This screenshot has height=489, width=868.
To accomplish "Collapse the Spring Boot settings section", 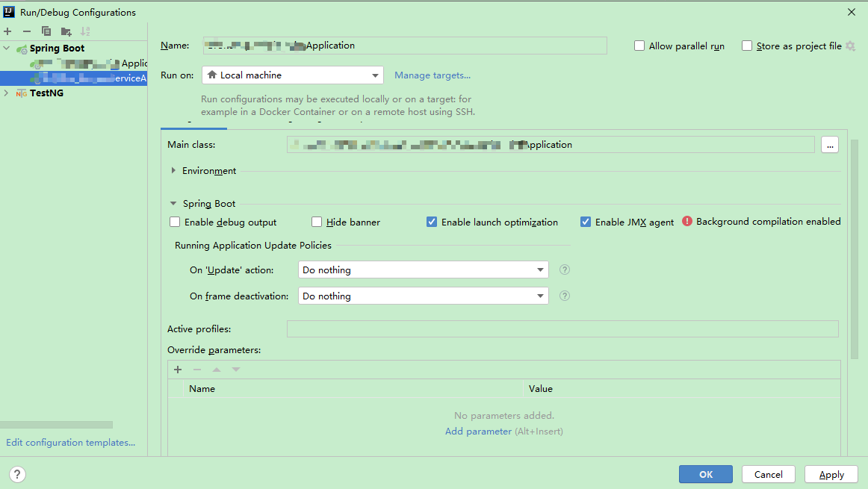I will click(x=173, y=204).
